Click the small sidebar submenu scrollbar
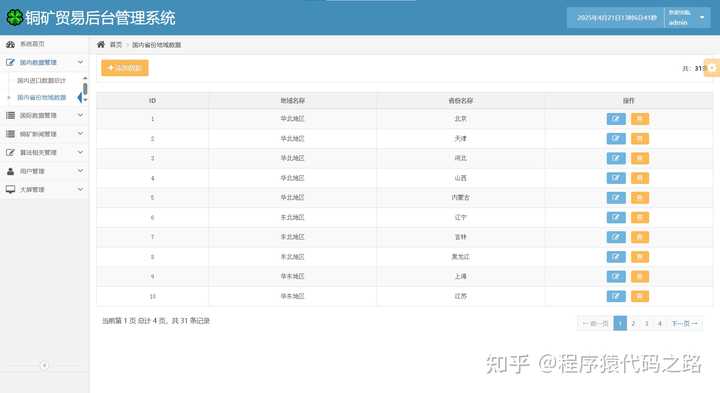Viewport: 720px width, 393px height. tap(85, 89)
